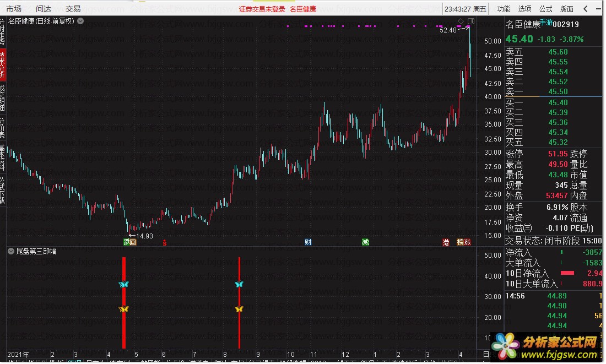Click the 卖一 price 45.50
Viewport: 606px width, 364px height.
click(x=558, y=91)
